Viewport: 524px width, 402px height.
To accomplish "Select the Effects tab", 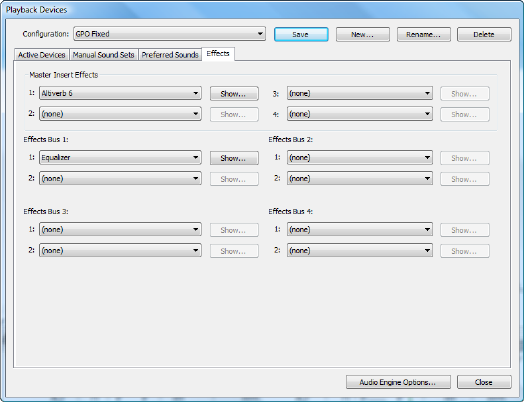I will pos(218,54).
